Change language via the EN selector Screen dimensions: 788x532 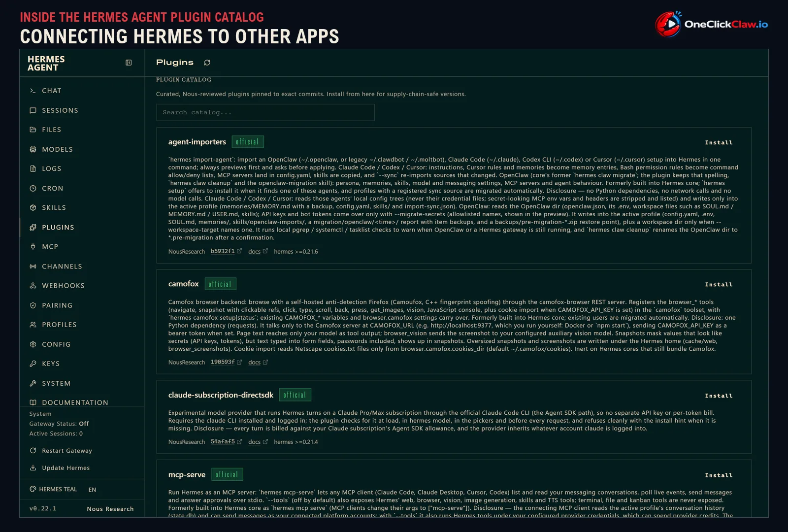pos(93,490)
